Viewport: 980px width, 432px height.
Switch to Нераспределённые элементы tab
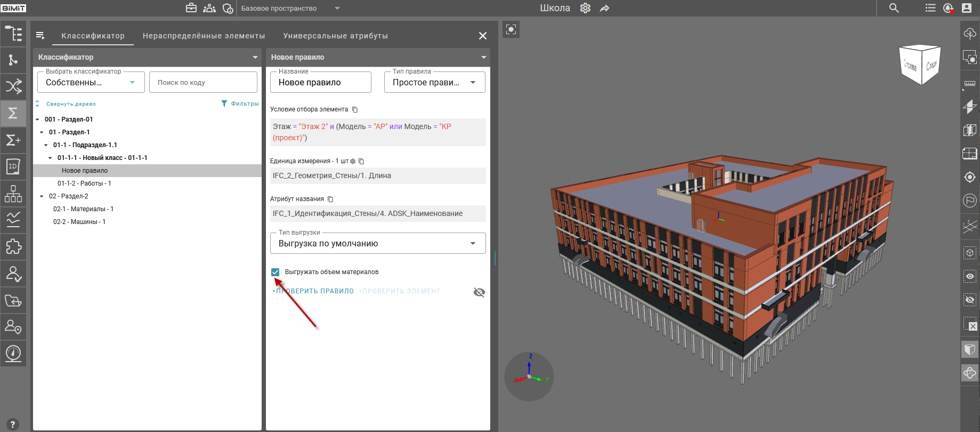point(204,36)
